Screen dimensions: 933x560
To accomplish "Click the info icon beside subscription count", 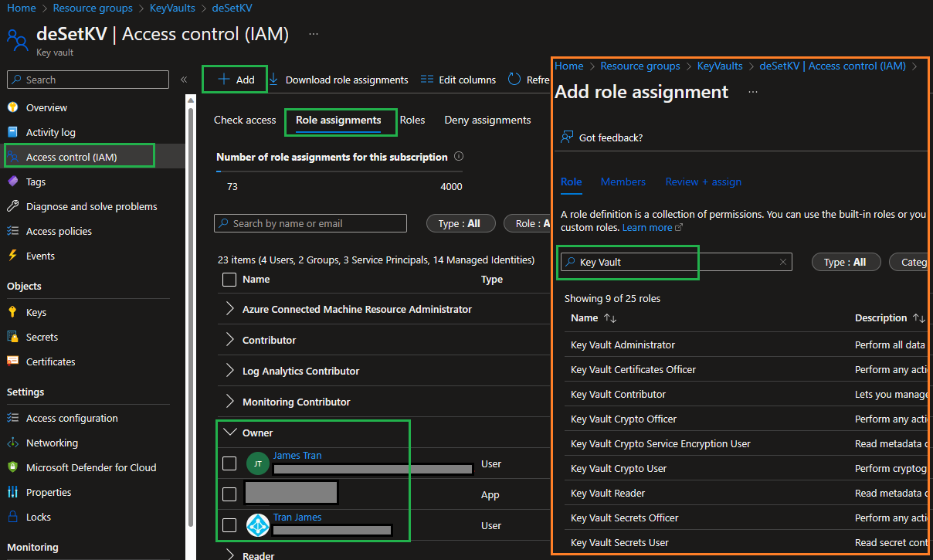I will point(459,156).
